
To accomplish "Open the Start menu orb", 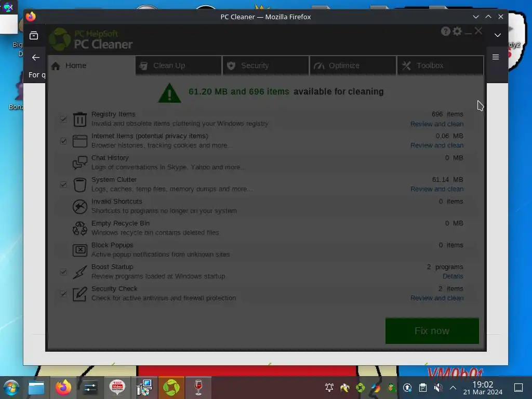I will (x=11, y=388).
